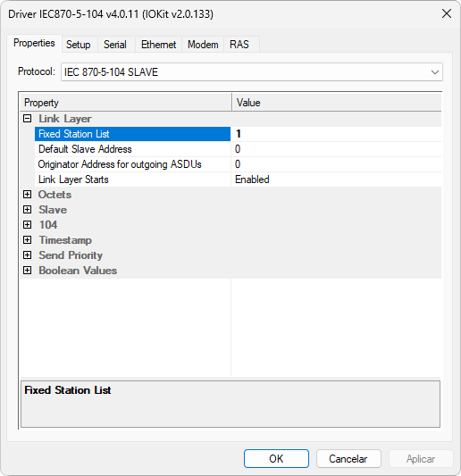
Task: Open the RAS tab
Action: 239,45
